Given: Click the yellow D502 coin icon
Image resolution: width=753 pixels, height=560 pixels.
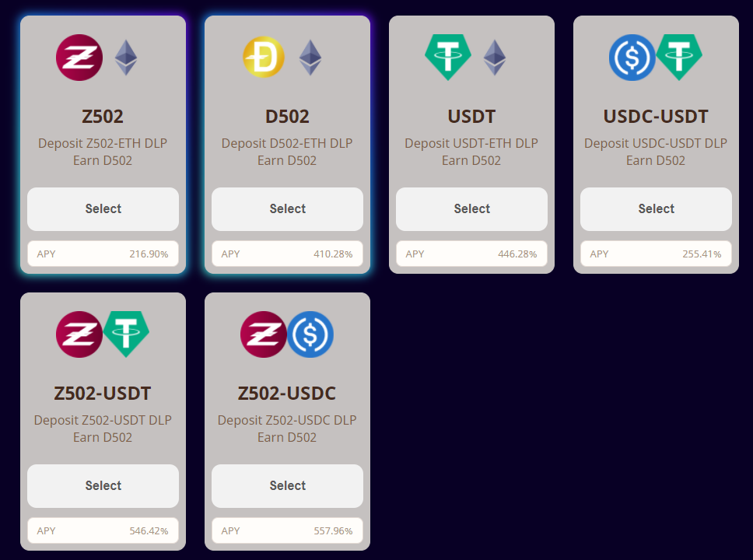Looking at the screenshot, I should click(264, 58).
